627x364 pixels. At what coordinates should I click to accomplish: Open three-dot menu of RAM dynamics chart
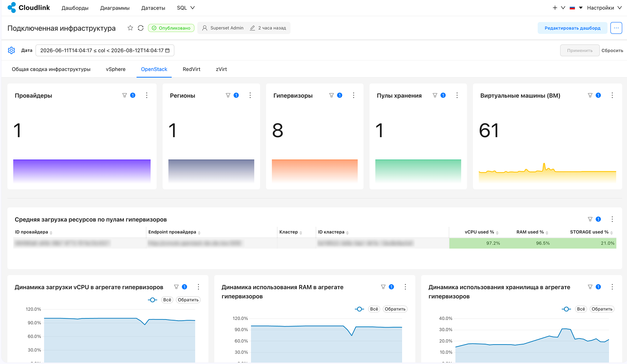[405, 287]
